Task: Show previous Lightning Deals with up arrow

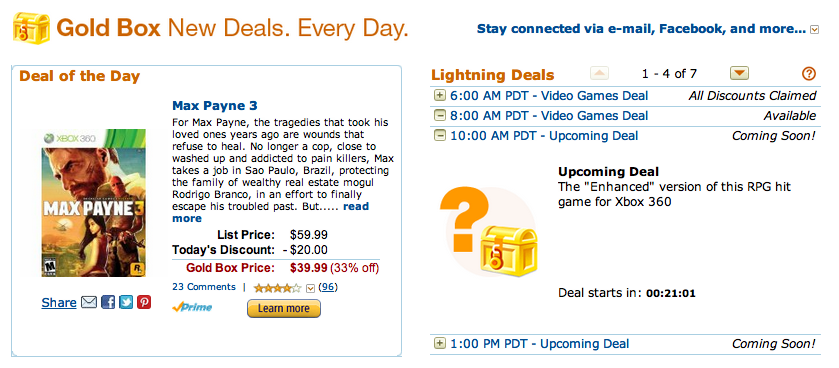Action: (x=599, y=73)
